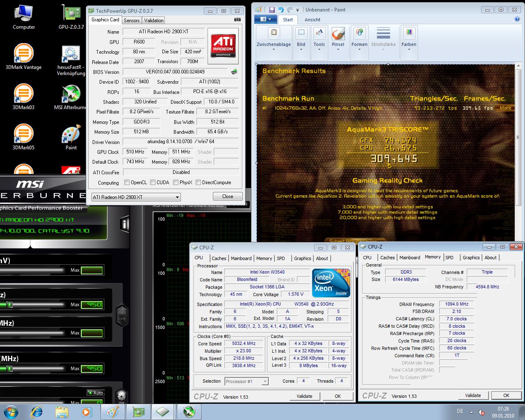Open About tab in right CPU-Z window

(491, 258)
